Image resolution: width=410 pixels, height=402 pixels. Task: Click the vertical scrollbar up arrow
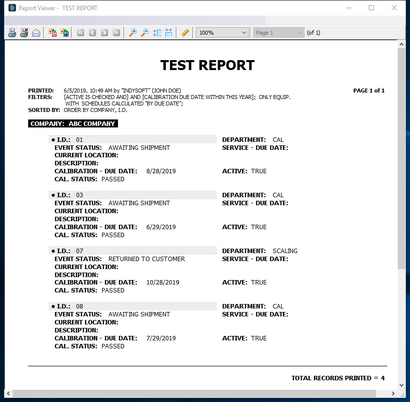pos(402,44)
